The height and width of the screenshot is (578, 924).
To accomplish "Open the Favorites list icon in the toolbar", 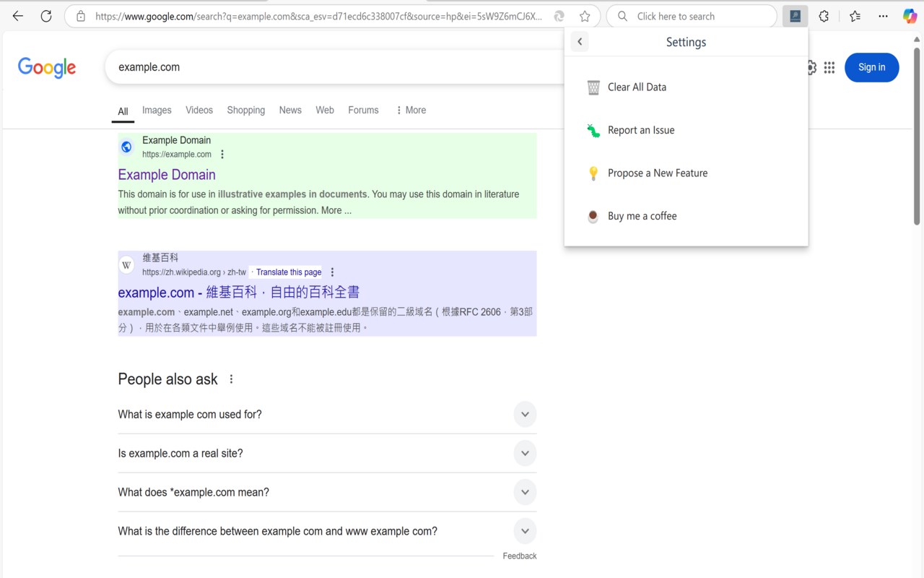I will (x=855, y=16).
